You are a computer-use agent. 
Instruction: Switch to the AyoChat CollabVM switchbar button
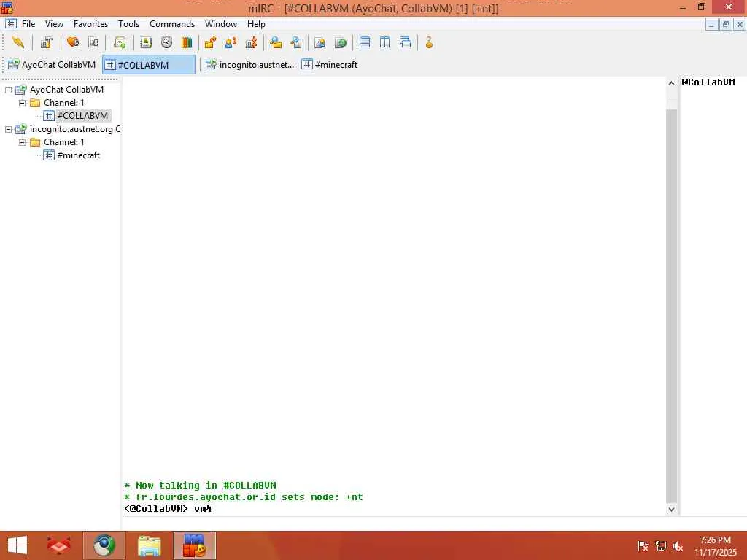(x=52, y=65)
